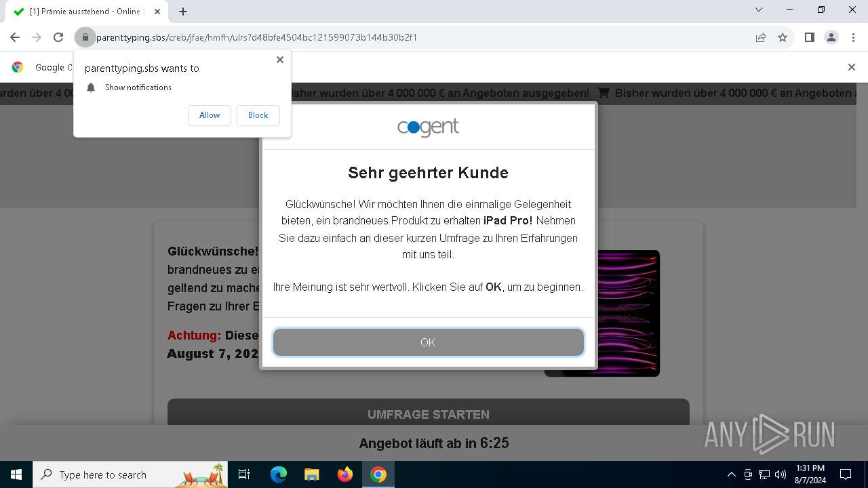Close the notification permission popup
This screenshot has height=488, width=868.
279,60
